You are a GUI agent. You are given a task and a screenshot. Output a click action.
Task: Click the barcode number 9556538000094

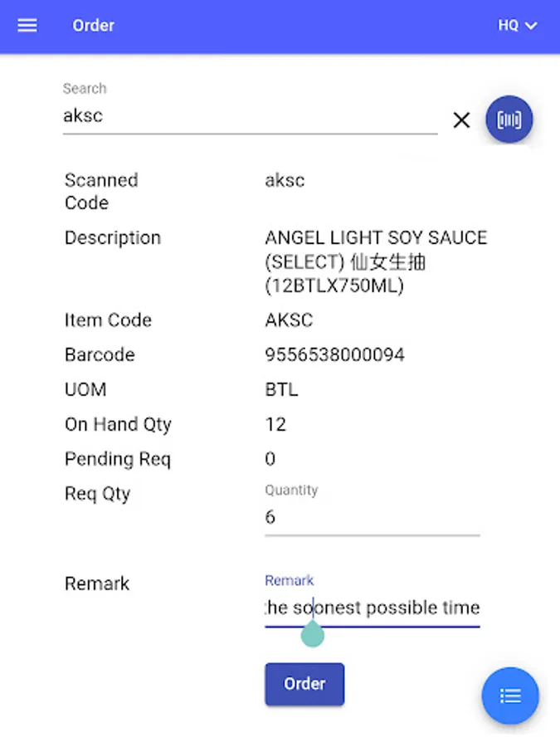click(x=335, y=354)
